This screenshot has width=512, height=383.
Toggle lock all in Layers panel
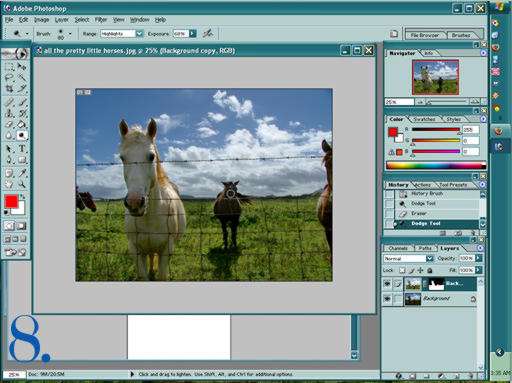[430, 270]
